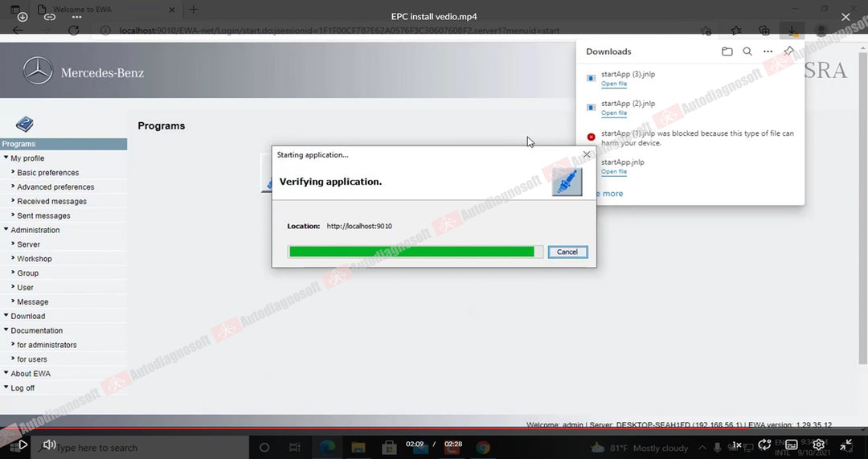This screenshot has width=868, height=459.
Task: Toggle the captions icon in player controls
Action: click(x=792, y=445)
